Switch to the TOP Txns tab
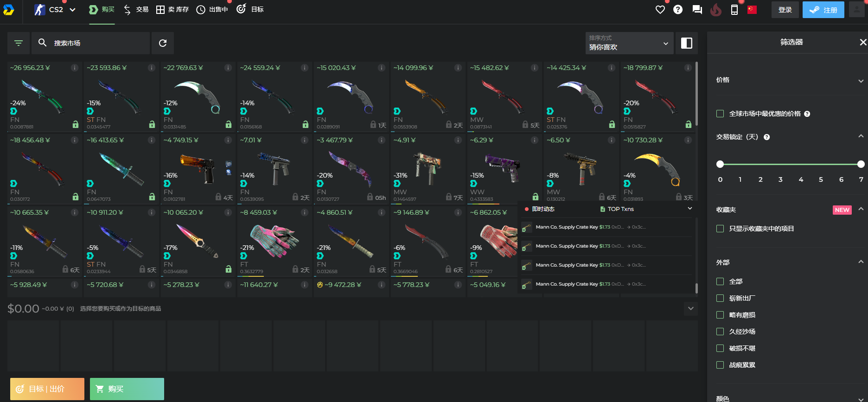868x402 pixels. click(x=617, y=209)
